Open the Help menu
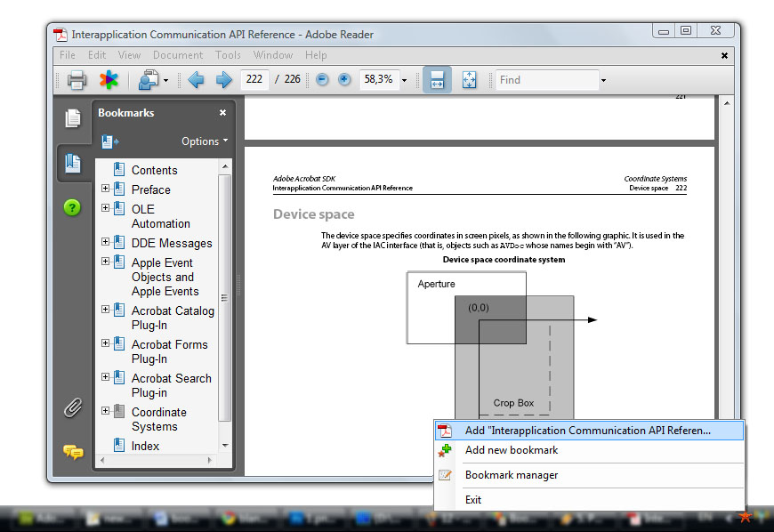Viewport: 774px width, 532px height. click(316, 55)
